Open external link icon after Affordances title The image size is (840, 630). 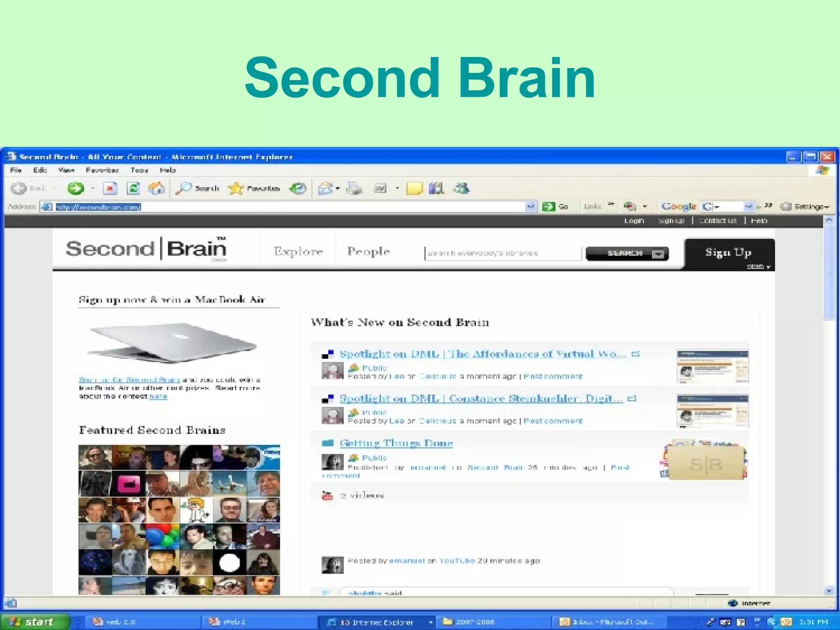pos(635,354)
